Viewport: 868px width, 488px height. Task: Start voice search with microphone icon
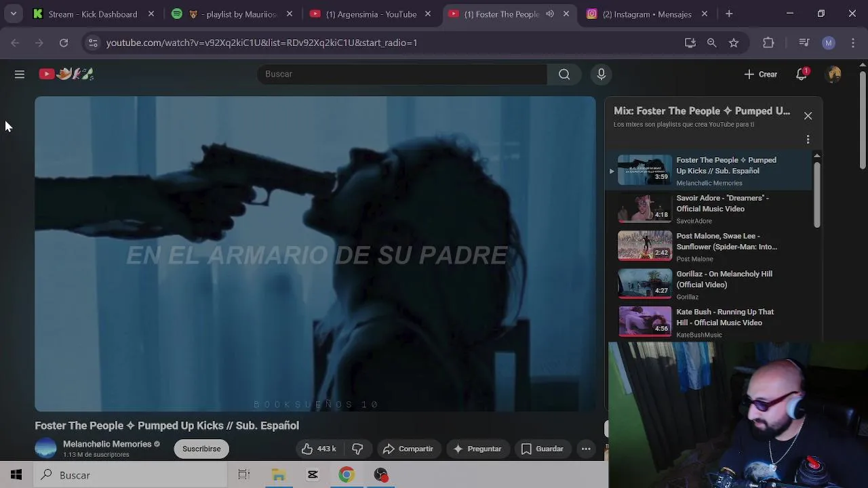coord(601,74)
